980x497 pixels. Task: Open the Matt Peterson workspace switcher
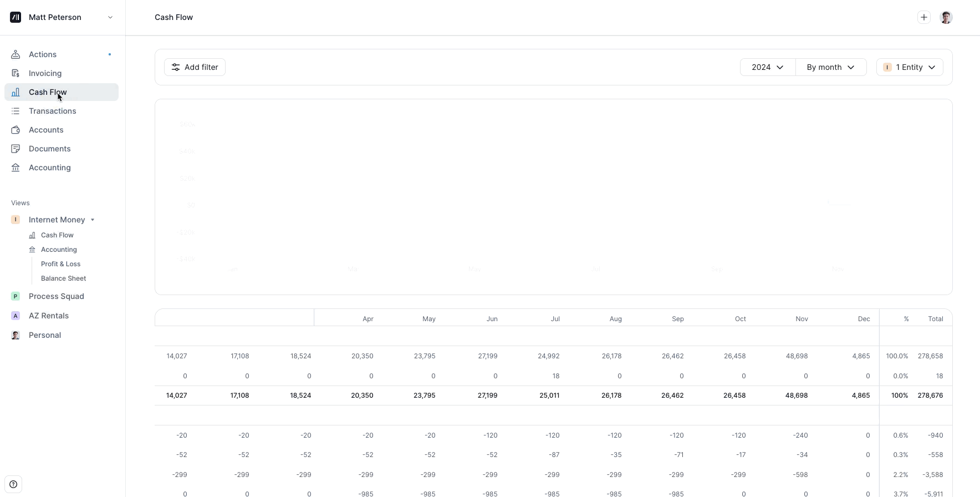click(x=62, y=17)
